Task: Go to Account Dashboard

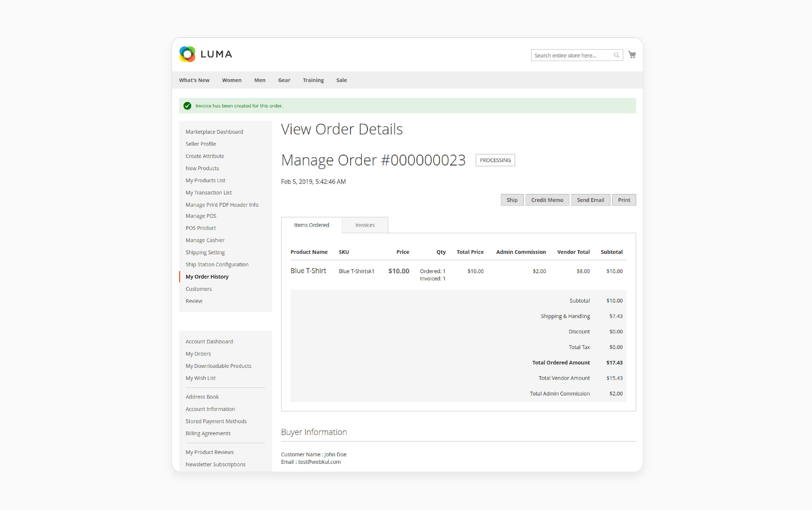Action: point(209,342)
